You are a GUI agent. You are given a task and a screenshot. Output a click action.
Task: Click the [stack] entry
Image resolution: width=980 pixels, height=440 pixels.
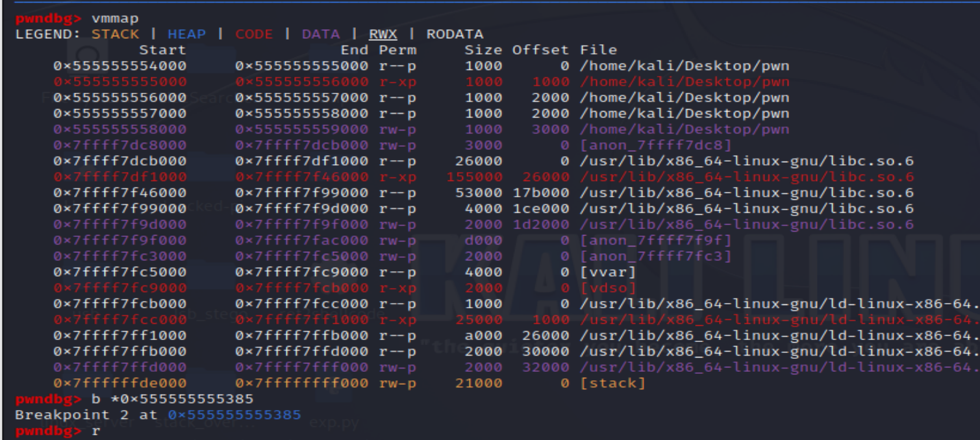[x=612, y=384]
